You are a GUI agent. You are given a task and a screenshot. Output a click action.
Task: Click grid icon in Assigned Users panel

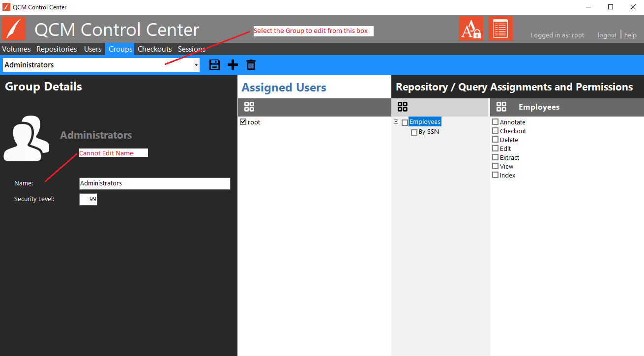tap(249, 107)
